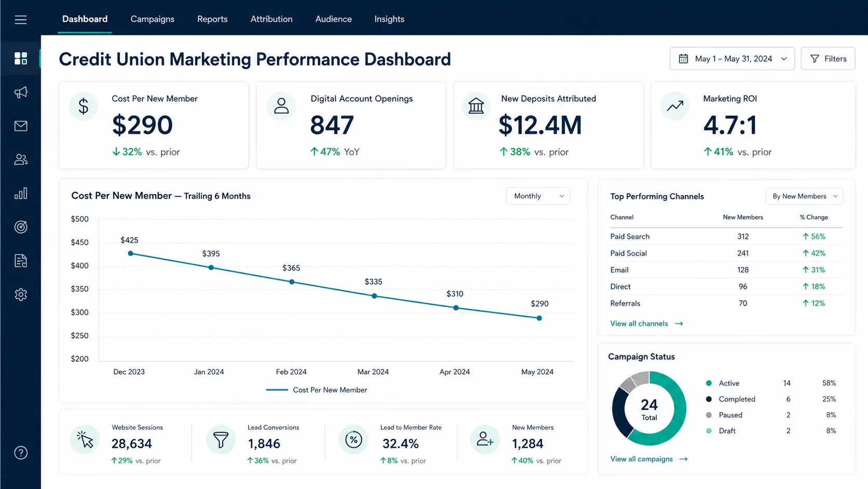This screenshot has height=489, width=868.
Task: Click the calendar icon in date picker
Action: 684,59
